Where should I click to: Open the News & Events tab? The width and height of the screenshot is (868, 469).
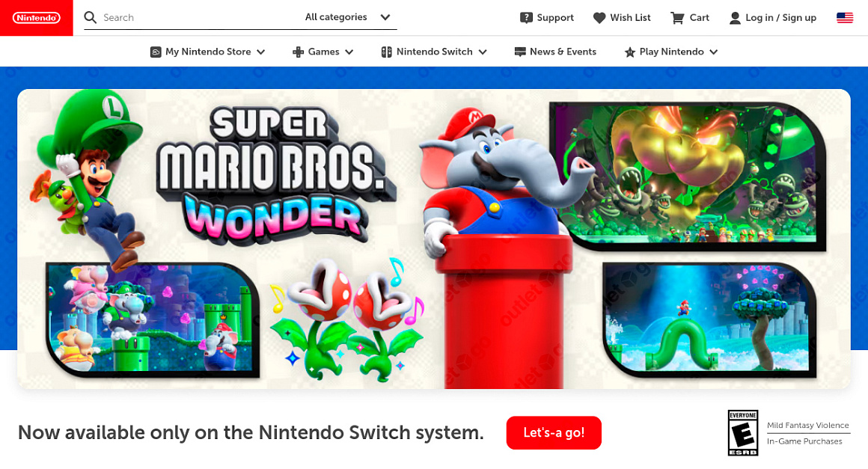555,52
